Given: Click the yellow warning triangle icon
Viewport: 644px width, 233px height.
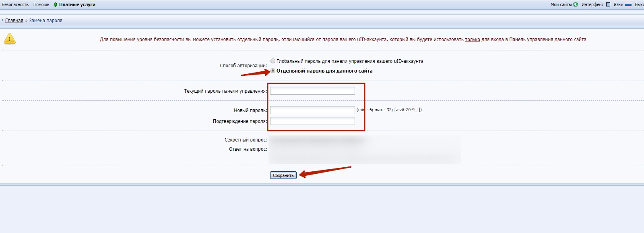Looking at the screenshot, I should click(x=10, y=39).
